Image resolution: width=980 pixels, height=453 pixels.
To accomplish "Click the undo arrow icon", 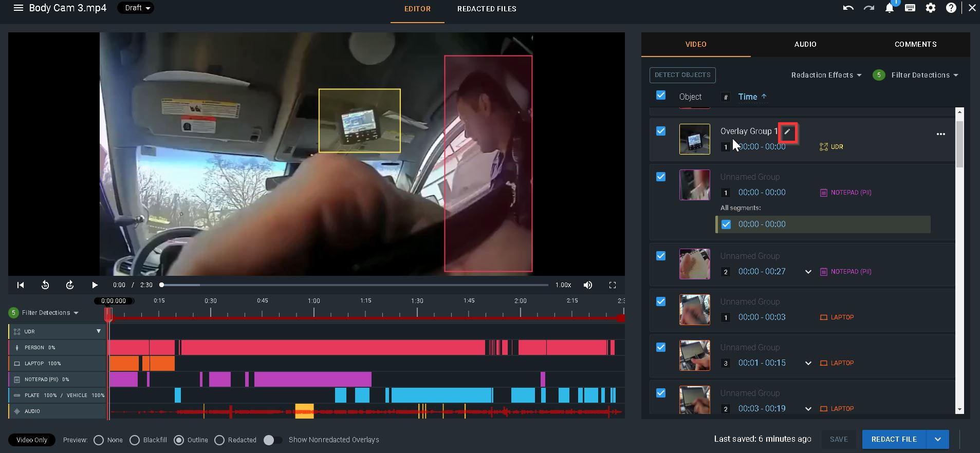I will pyautogui.click(x=848, y=8).
